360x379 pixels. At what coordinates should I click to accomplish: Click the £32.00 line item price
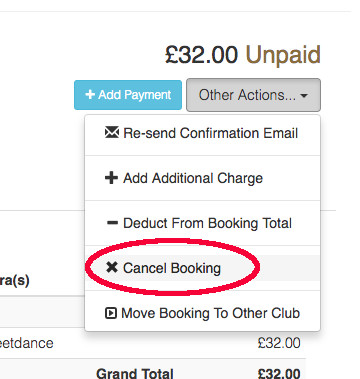pos(279,343)
